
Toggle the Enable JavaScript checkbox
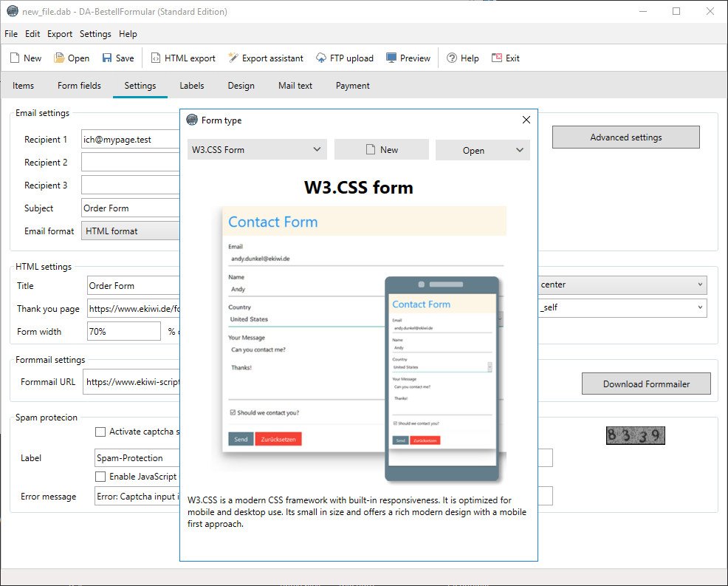100,477
